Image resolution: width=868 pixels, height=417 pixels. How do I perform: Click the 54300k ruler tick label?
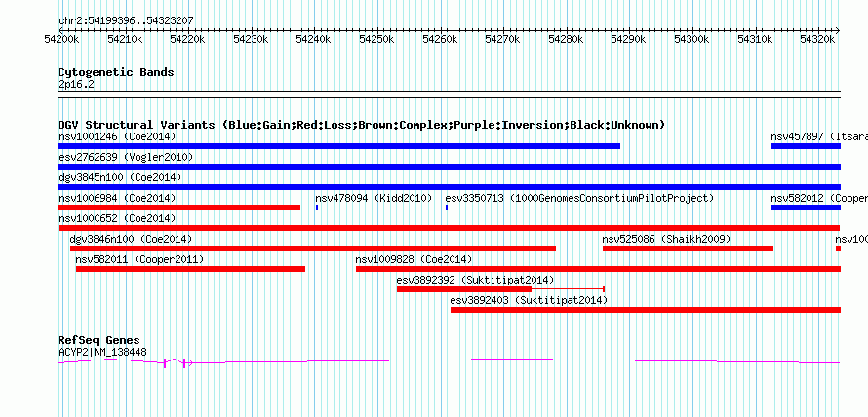tap(691, 39)
